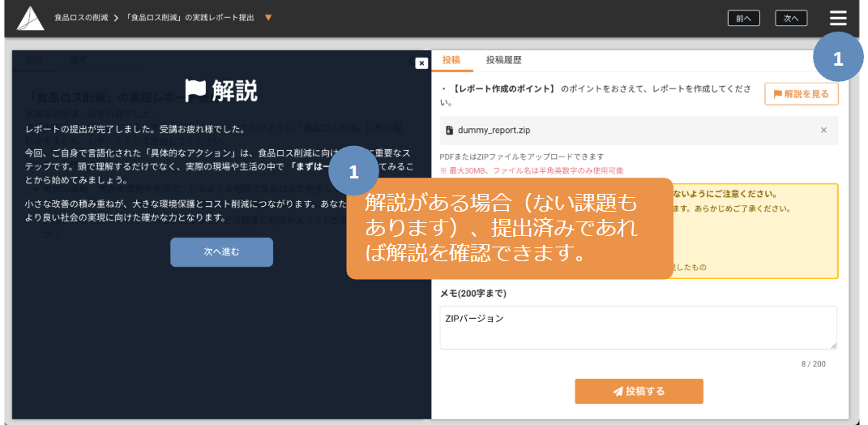Click the 最大30MB file size note
This screenshot has height=425, width=868.
[532, 170]
